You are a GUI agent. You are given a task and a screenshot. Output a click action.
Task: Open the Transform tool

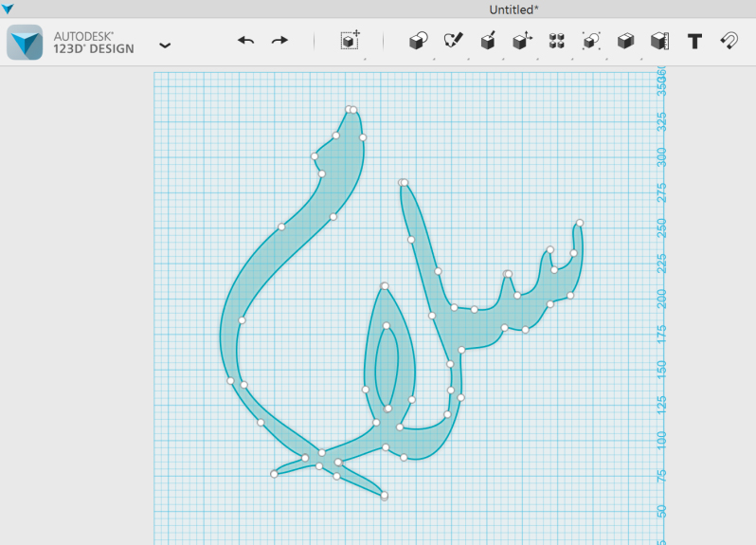click(x=350, y=41)
